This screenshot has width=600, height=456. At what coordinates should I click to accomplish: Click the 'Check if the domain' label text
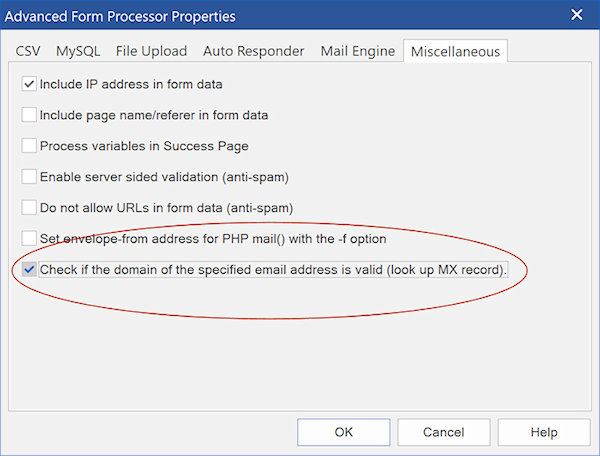273,270
